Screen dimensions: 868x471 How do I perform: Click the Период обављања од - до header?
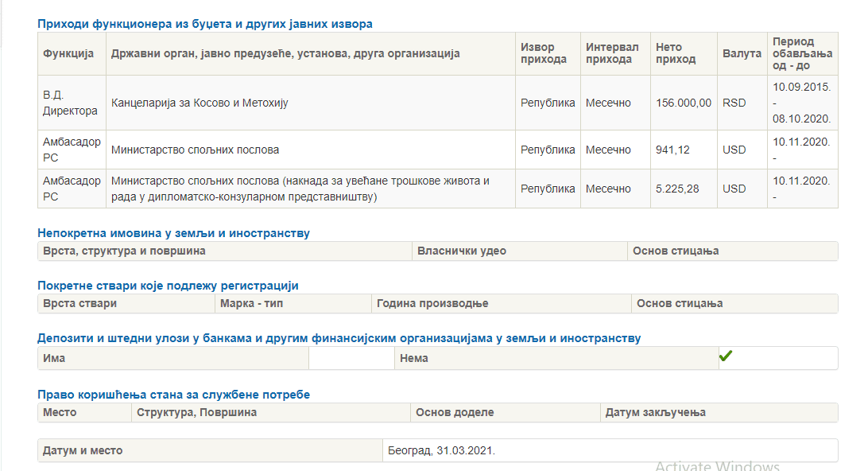pos(802,54)
